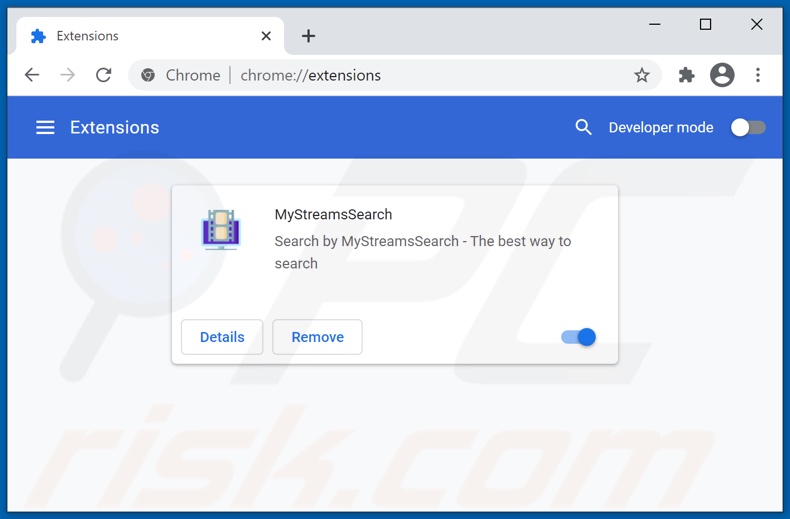Screen dimensions: 790x519
Task: Remove the MyStreamsSearch extension
Action: pyautogui.click(x=317, y=337)
